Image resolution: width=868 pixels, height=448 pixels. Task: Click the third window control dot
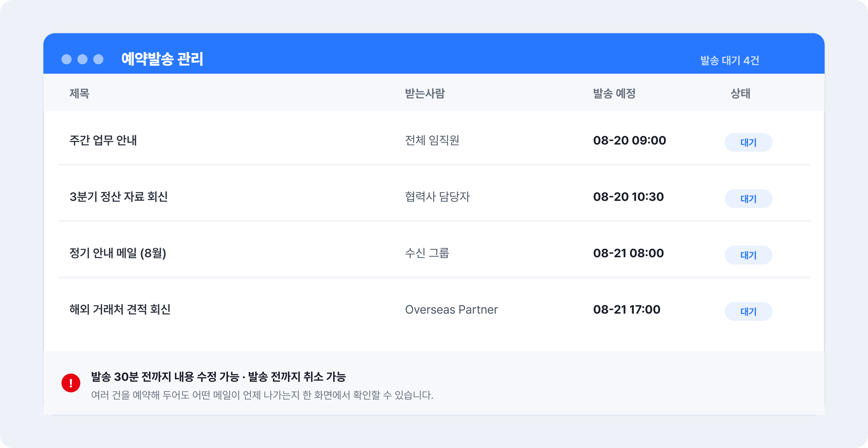[x=98, y=59]
